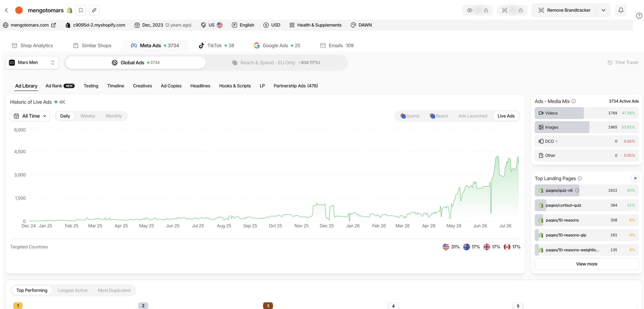Open pages/10-reasons landing page row
644x309 pixels.
coord(586,220)
